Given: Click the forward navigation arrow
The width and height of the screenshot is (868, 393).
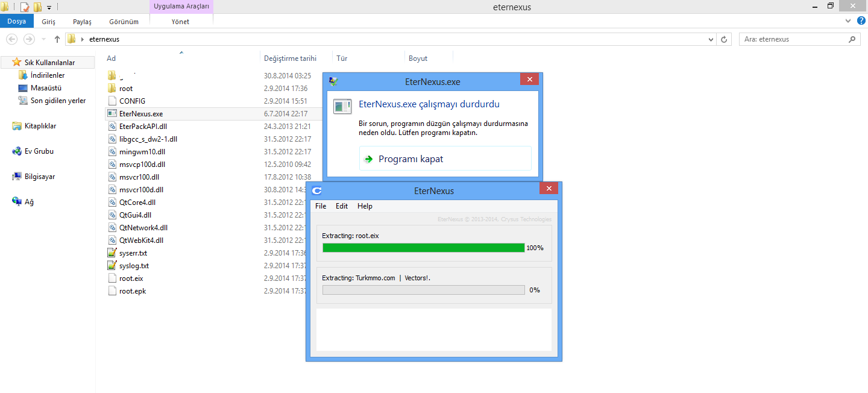Looking at the screenshot, I should (x=28, y=39).
